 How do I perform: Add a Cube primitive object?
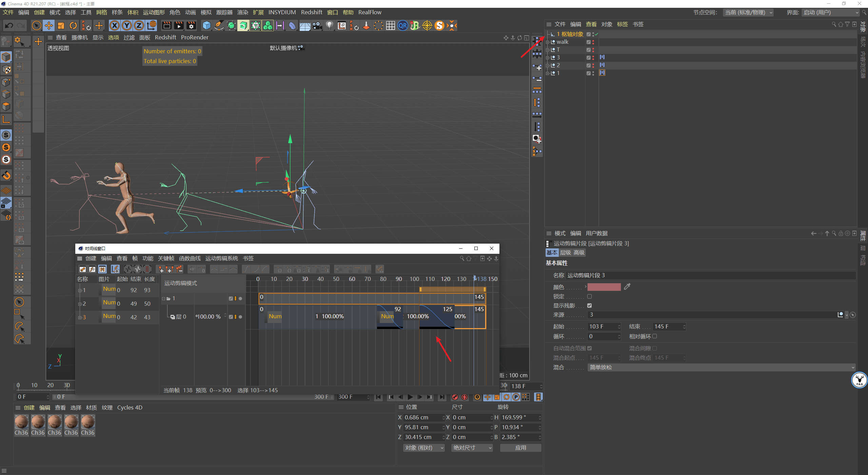point(206,25)
